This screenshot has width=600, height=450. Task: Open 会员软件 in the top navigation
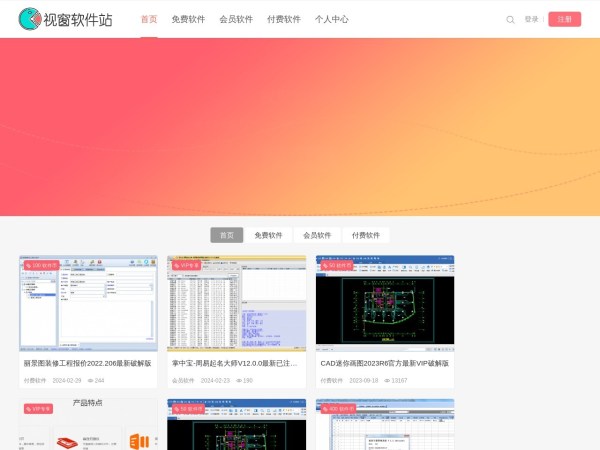click(x=236, y=19)
